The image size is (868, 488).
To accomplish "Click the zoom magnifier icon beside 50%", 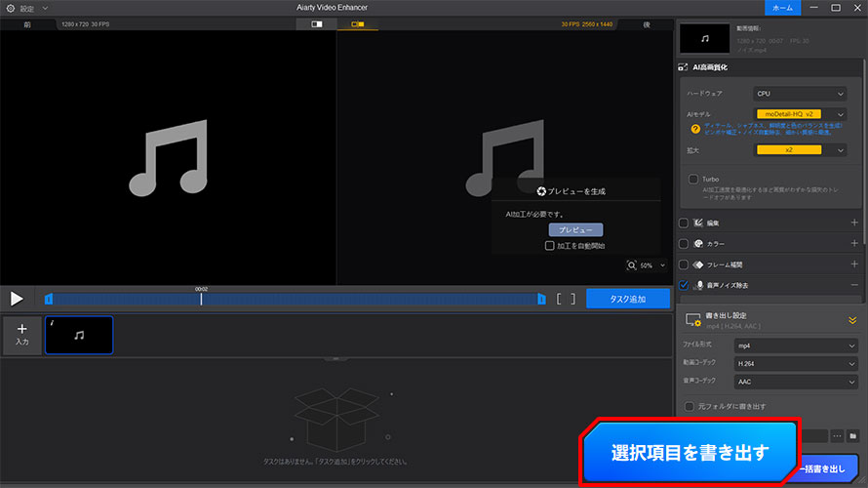I will click(x=632, y=265).
